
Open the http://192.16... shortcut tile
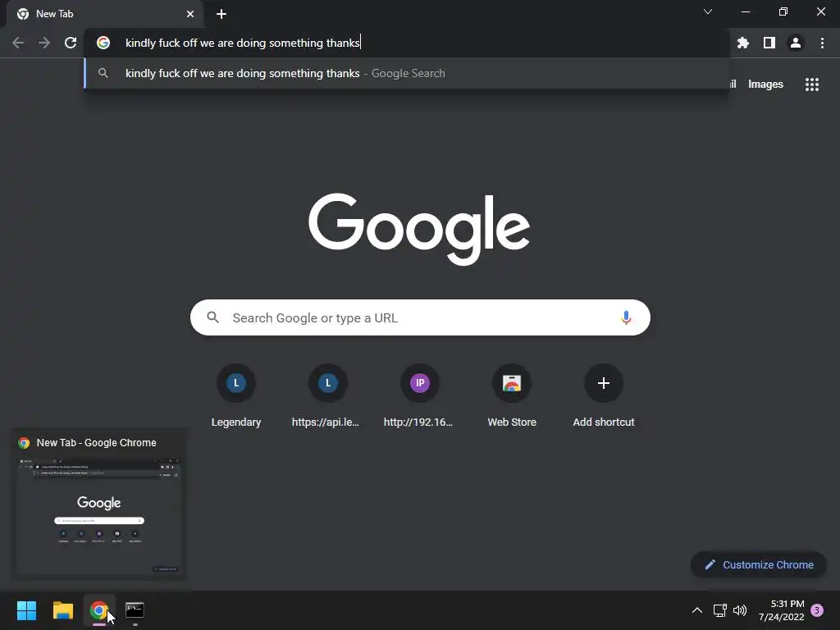pyautogui.click(x=420, y=396)
